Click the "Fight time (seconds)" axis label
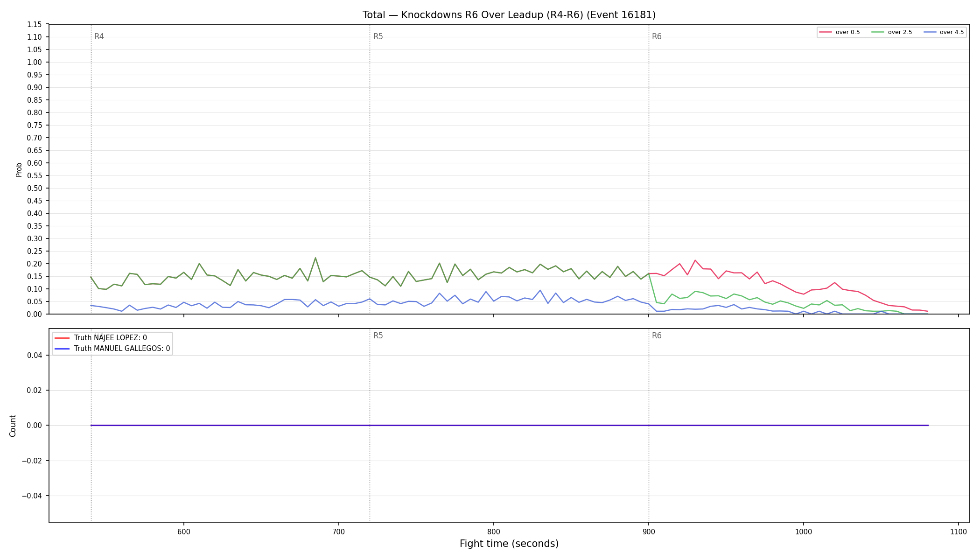The image size is (980, 560). click(509, 544)
